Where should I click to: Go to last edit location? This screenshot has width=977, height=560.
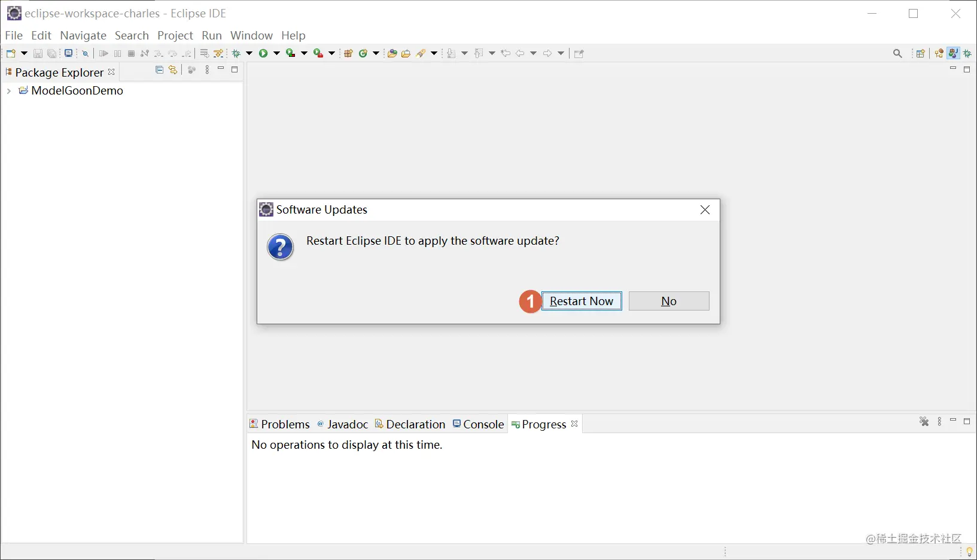pyautogui.click(x=506, y=53)
